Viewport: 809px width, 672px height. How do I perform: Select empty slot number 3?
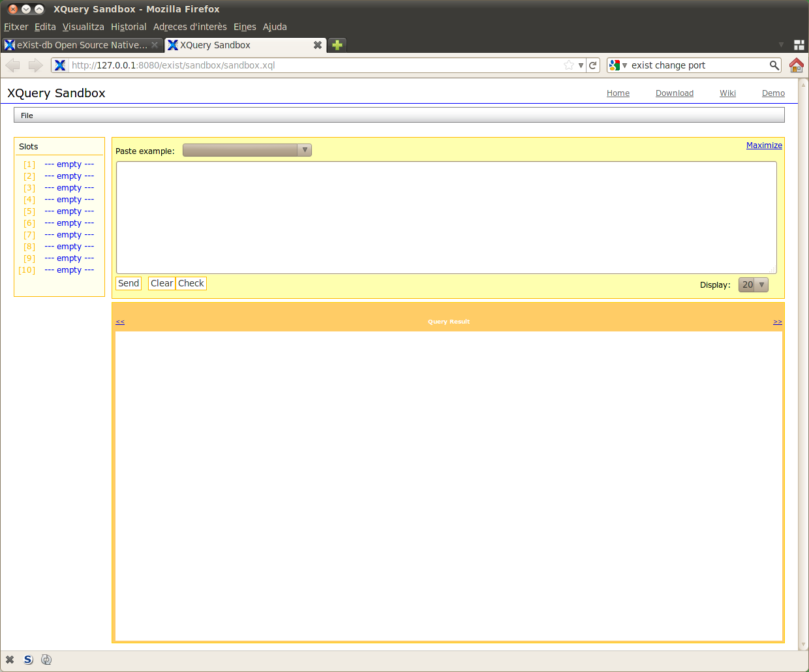(x=69, y=188)
